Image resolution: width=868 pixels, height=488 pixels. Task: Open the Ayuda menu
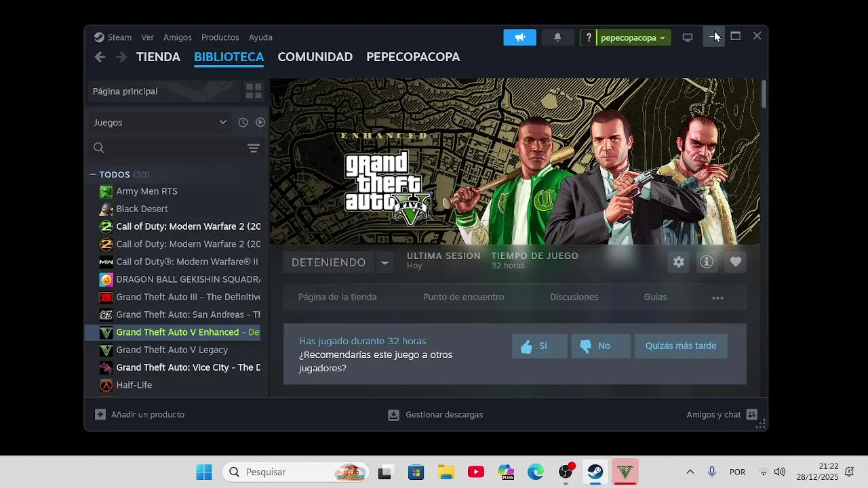click(x=260, y=37)
